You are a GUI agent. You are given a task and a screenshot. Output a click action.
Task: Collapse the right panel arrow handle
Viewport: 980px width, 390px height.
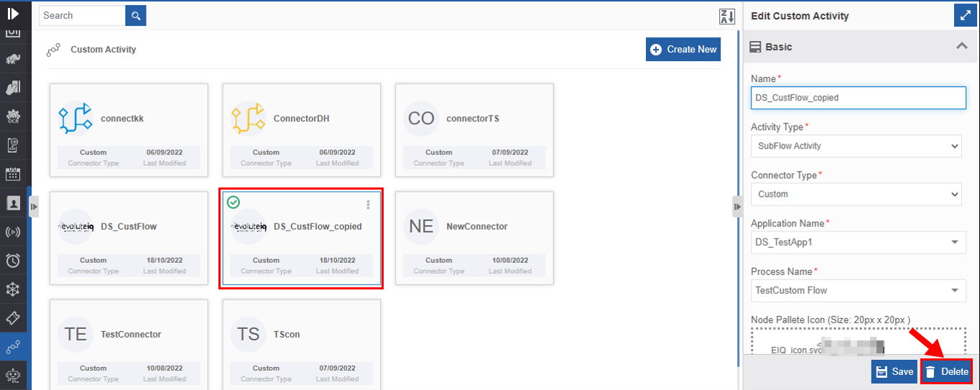point(737,206)
